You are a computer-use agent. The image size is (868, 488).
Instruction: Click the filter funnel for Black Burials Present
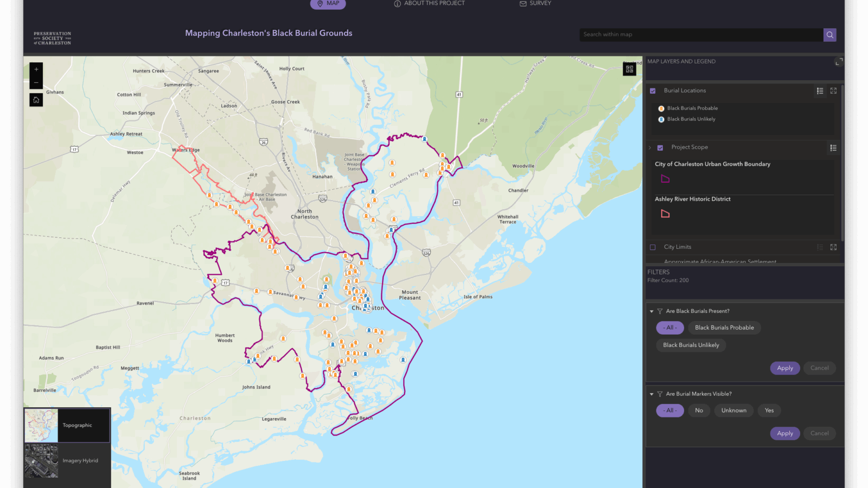pyautogui.click(x=660, y=311)
